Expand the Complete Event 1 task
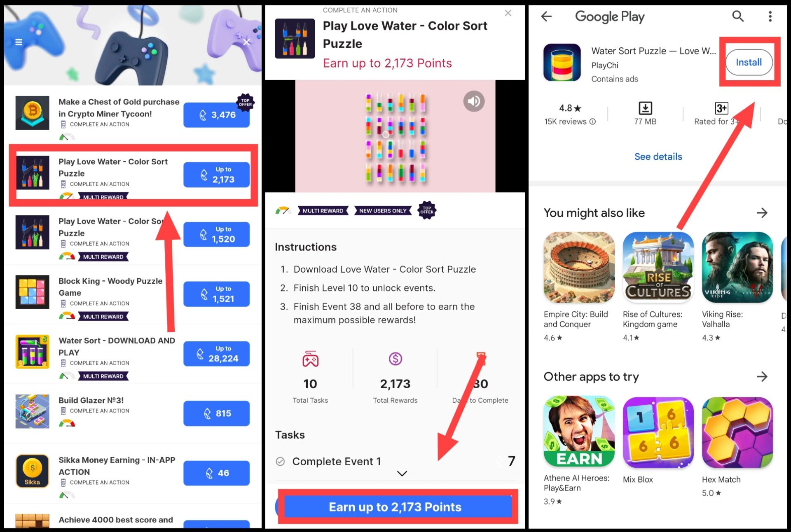Viewport: 791px width, 532px height. click(x=402, y=474)
